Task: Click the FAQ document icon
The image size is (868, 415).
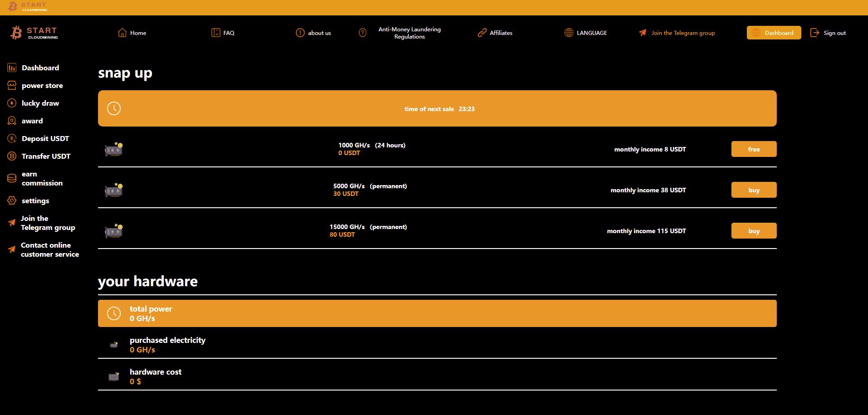Action: (x=216, y=33)
